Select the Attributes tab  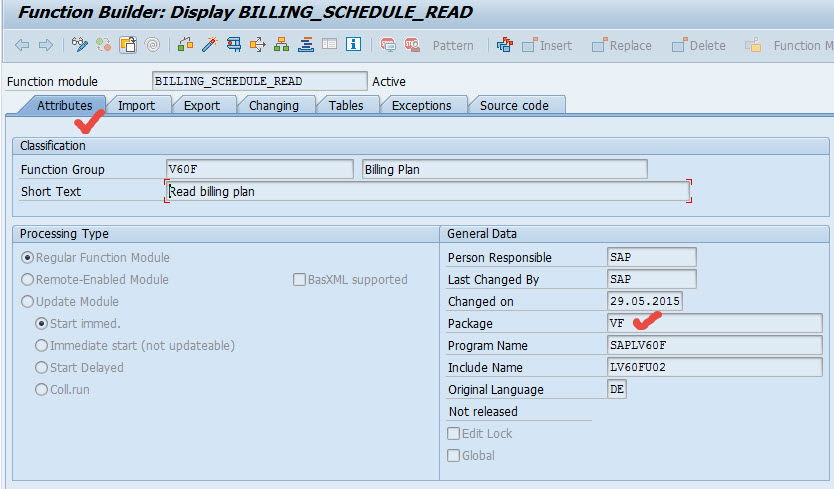click(x=64, y=105)
